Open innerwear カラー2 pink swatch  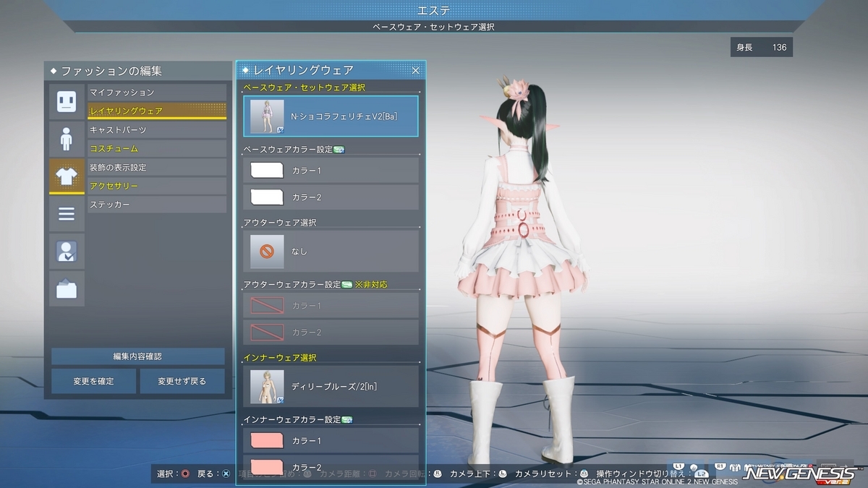(x=267, y=466)
